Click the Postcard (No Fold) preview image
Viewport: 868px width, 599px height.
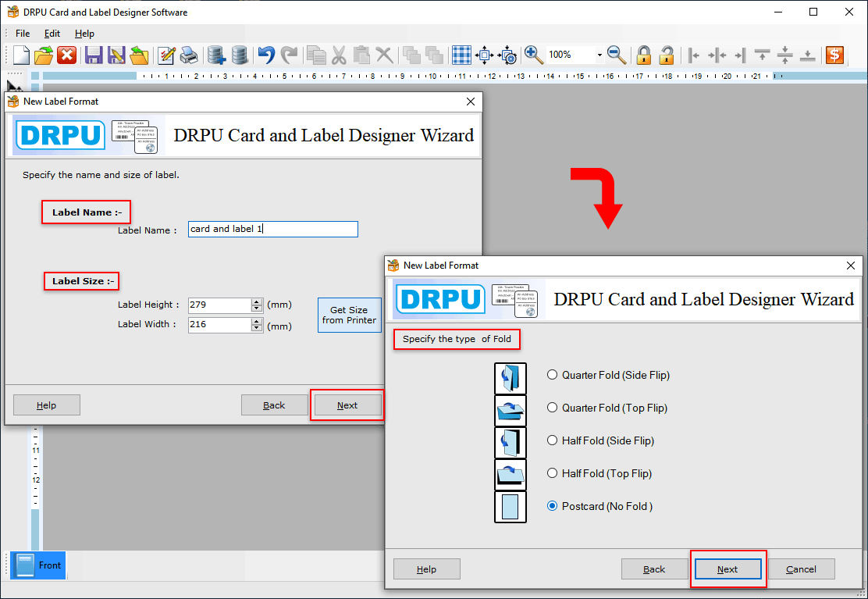tap(510, 507)
